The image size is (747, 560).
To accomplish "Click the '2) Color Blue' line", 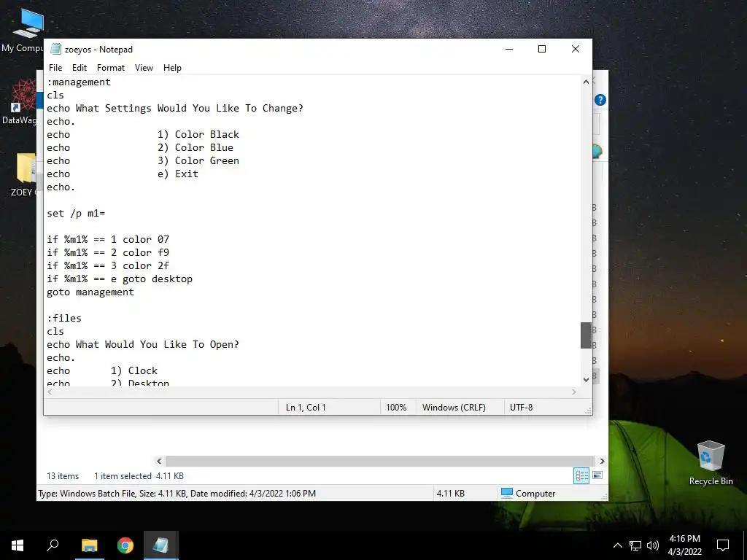I will [196, 147].
